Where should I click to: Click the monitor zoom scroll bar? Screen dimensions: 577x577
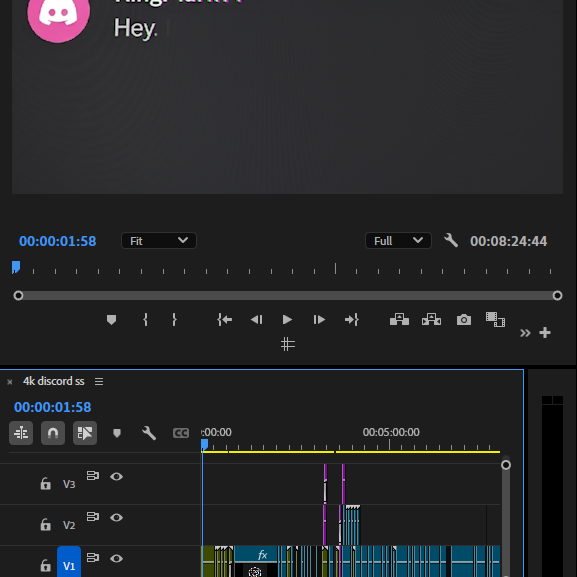coord(288,295)
